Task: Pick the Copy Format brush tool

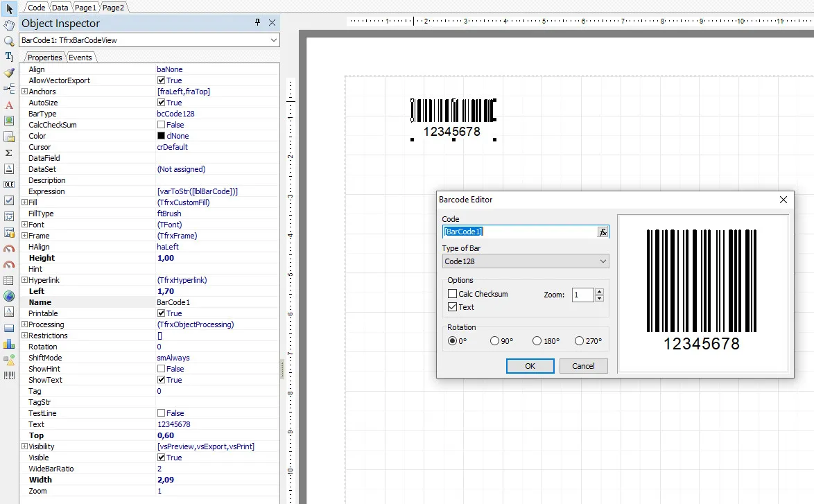Action: 9,73
